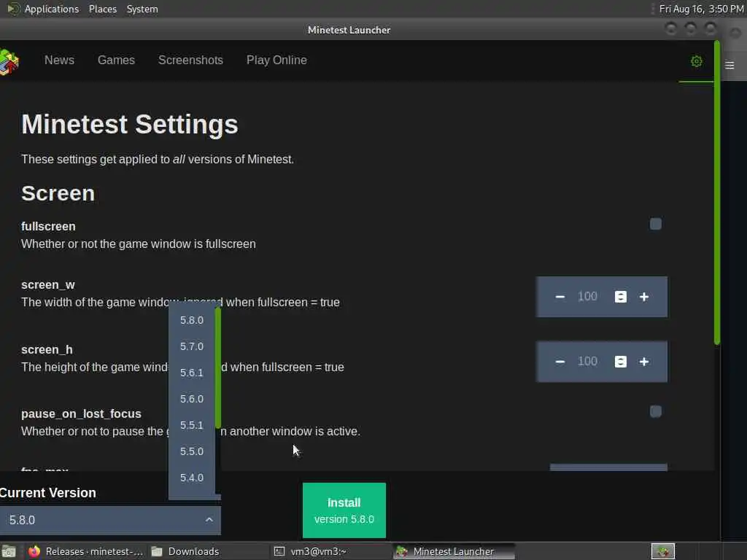Open the hamburger menu icon

pos(729,65)
